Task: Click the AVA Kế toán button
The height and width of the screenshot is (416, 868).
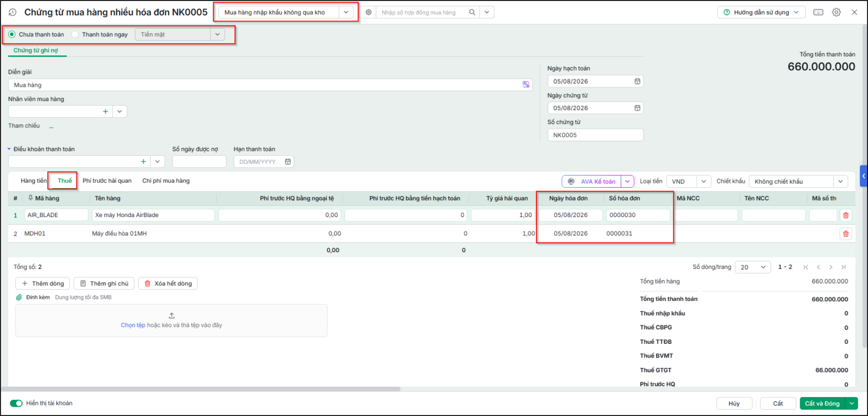Action: coord(592,182)
